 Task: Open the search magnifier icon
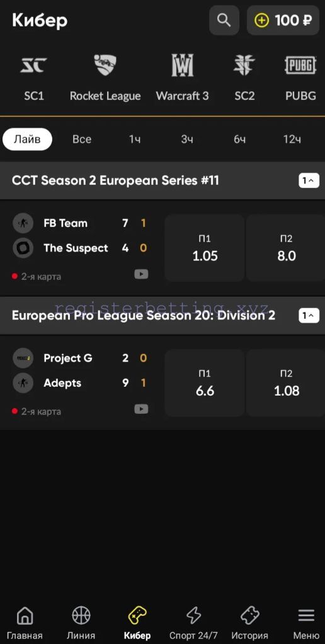(x=224, y=19)
